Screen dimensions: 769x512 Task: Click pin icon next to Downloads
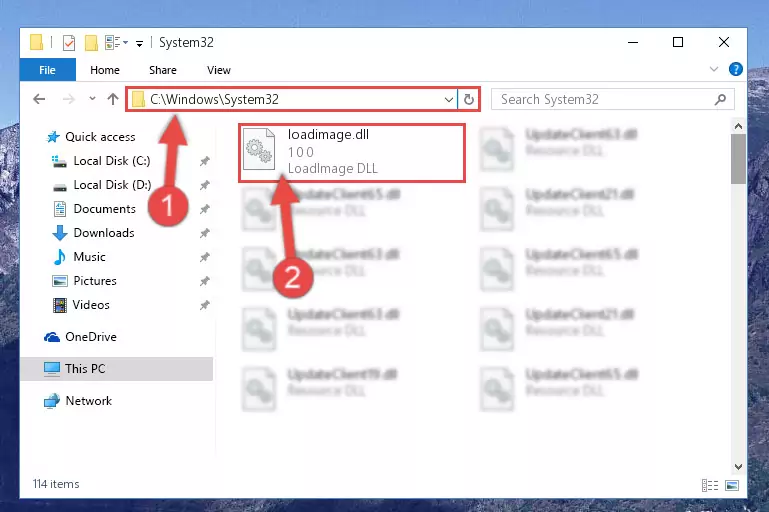coord(205,233)
